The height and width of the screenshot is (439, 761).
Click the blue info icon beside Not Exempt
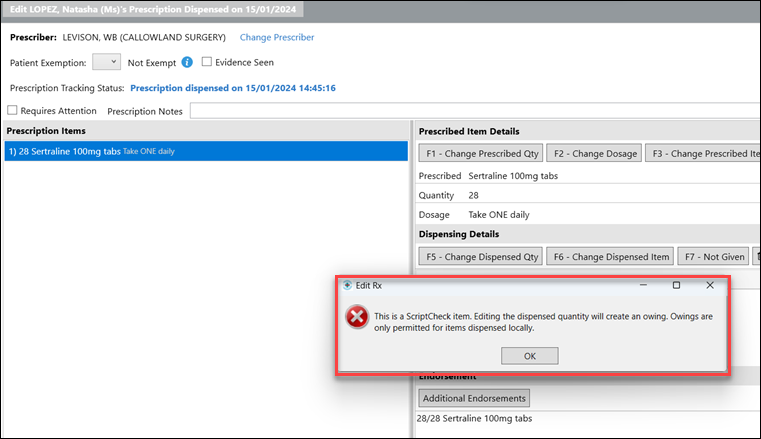(x=187, y=62)
